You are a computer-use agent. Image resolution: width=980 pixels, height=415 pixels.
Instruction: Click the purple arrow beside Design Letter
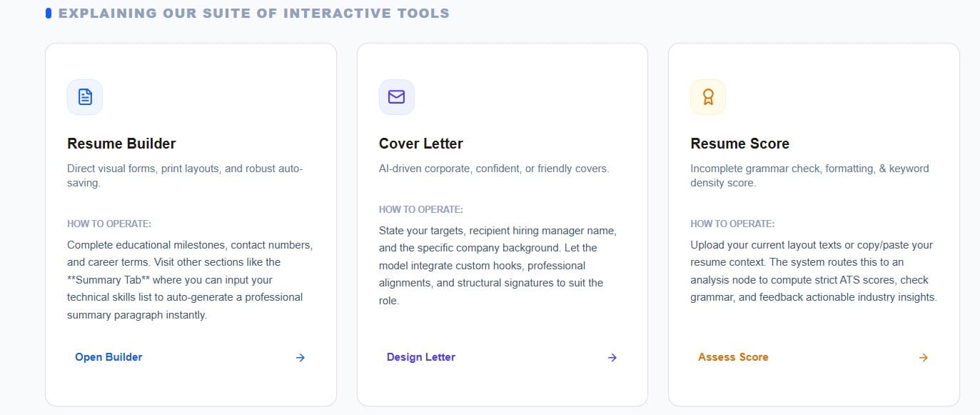612,358
